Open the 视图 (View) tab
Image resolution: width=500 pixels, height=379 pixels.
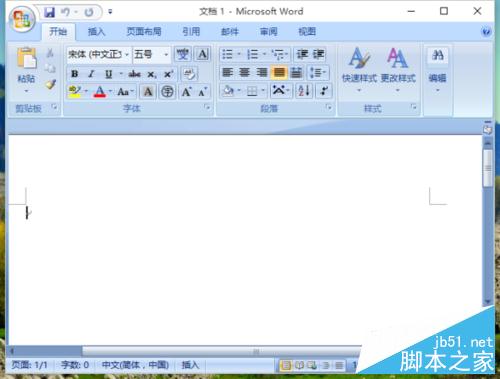(x=307, y=32)
